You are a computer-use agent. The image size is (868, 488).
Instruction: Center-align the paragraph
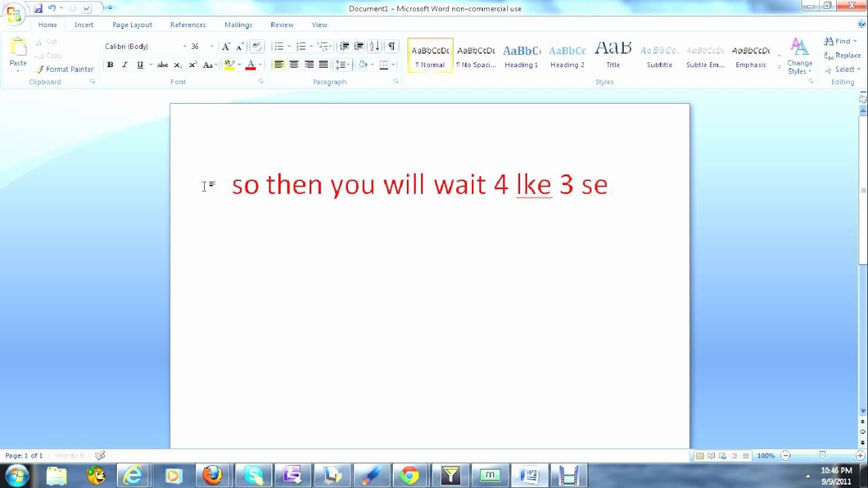click(x=294, y=65)
